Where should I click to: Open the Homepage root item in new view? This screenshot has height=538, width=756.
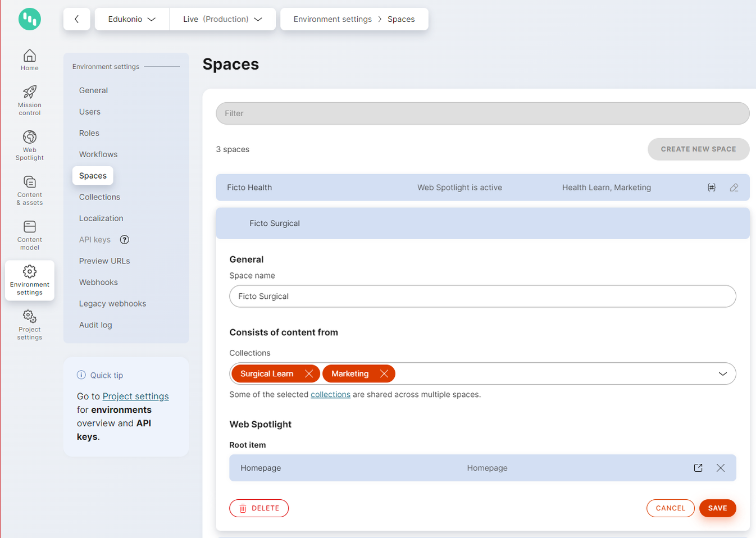pos(698,467)
